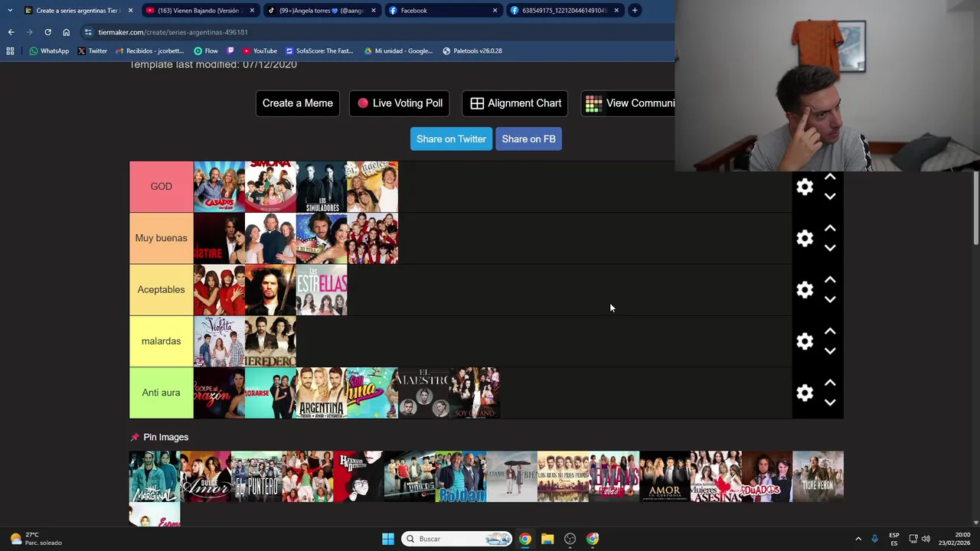Reload the tiermaker page
This screenshot has width=980, height=551.
[x=47, y=32]
